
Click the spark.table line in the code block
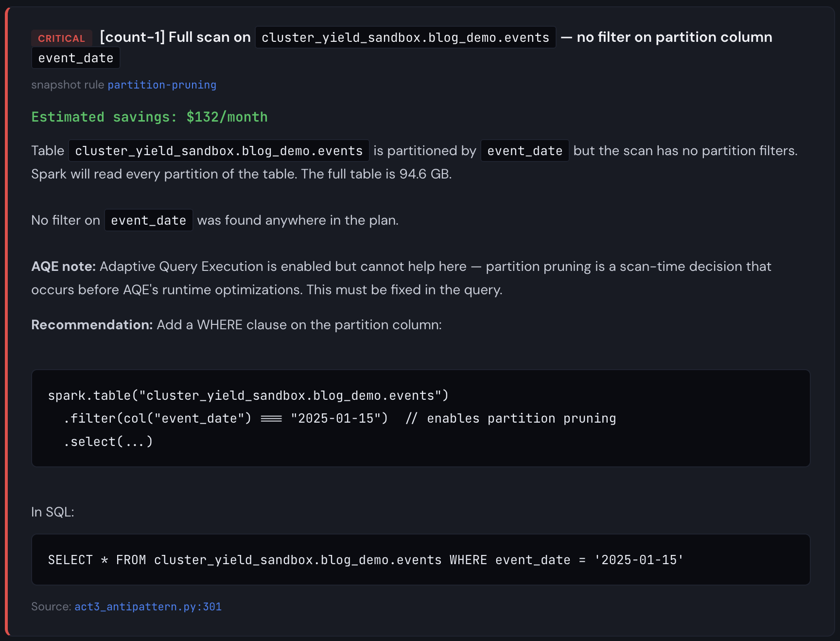[x=248, y=395]
